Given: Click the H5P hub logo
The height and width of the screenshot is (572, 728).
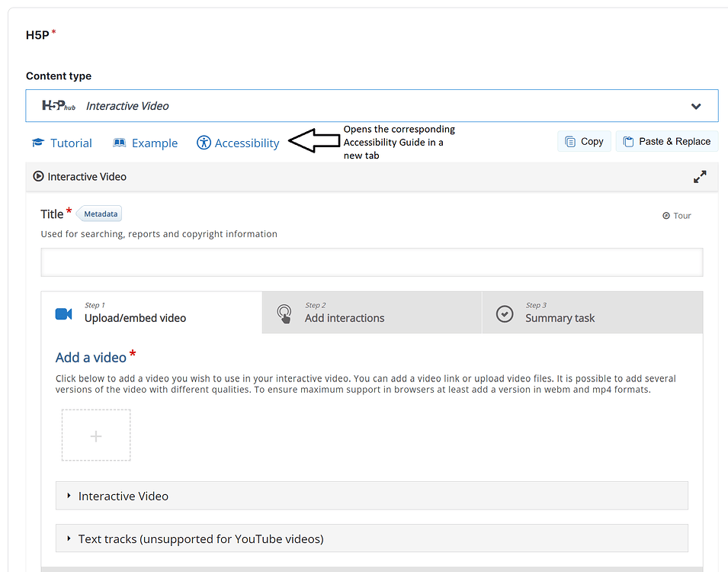Looking at the screenshot, I should point(59,105).
